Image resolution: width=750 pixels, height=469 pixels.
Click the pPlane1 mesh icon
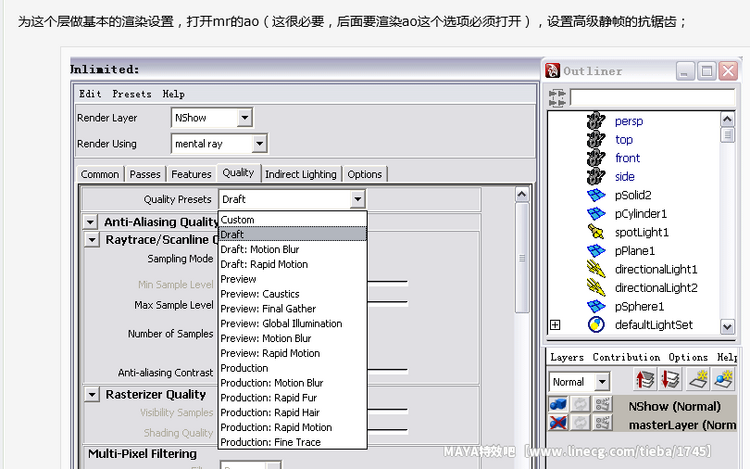pos(596,251)
